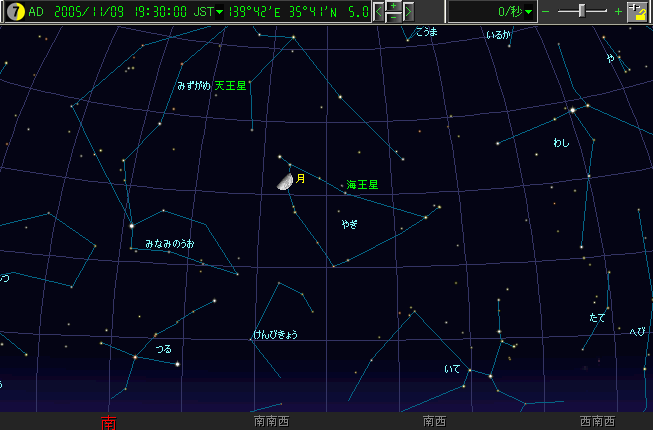Click the plus sign right of the slider

pos(618,12)
